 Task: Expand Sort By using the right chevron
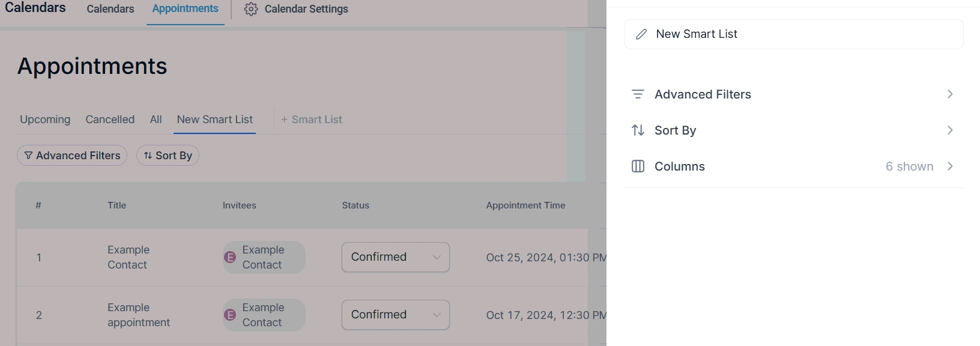[950, 130]
